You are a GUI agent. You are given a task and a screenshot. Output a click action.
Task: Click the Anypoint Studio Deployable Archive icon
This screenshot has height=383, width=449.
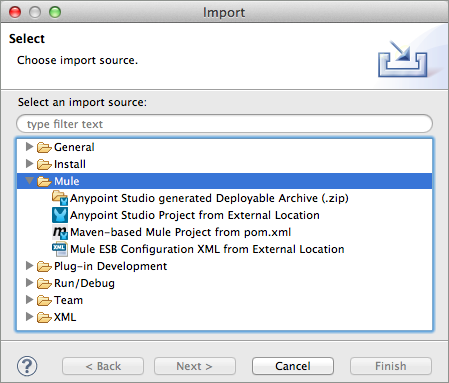coord(60,198)
